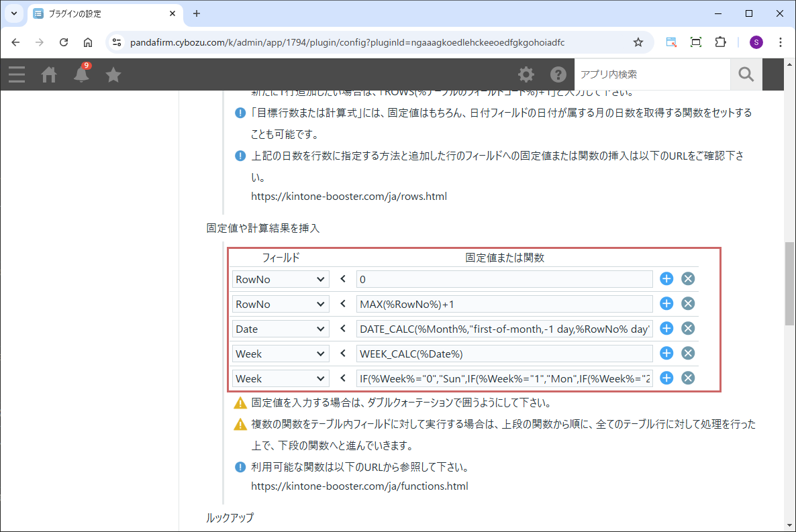This screenshot has width=796, height=532.
Task: Click the アプリ内検索 search box
Action: click(651, 74)
